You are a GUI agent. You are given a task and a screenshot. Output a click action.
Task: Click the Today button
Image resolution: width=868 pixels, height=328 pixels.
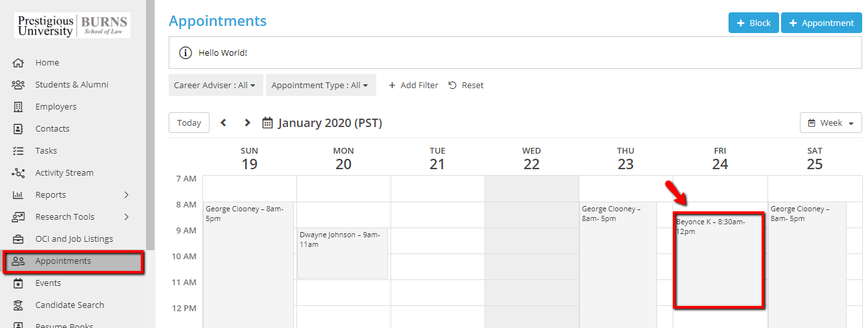tap(189, 123)
